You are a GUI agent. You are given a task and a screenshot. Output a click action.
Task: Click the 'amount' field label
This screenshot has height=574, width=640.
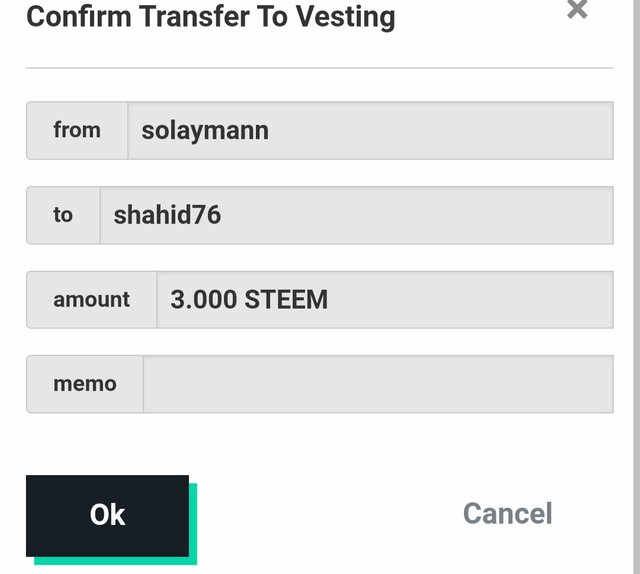coord(91,300)
